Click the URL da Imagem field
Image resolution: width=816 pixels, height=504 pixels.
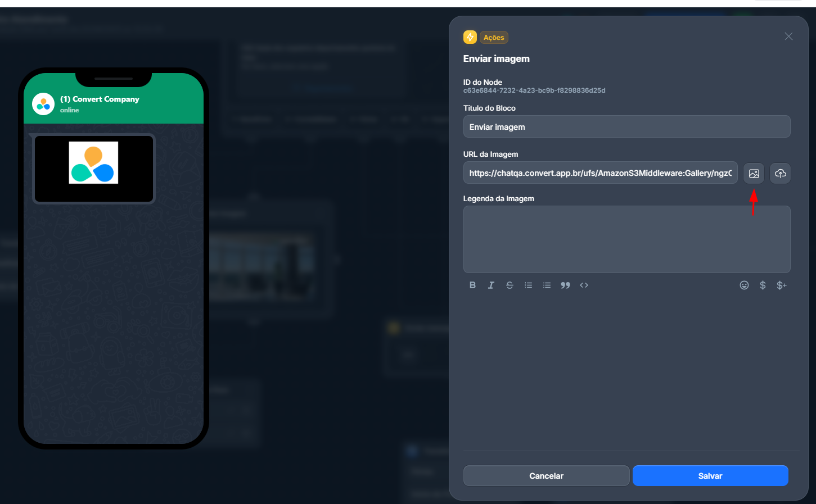[x=600, y=173]
